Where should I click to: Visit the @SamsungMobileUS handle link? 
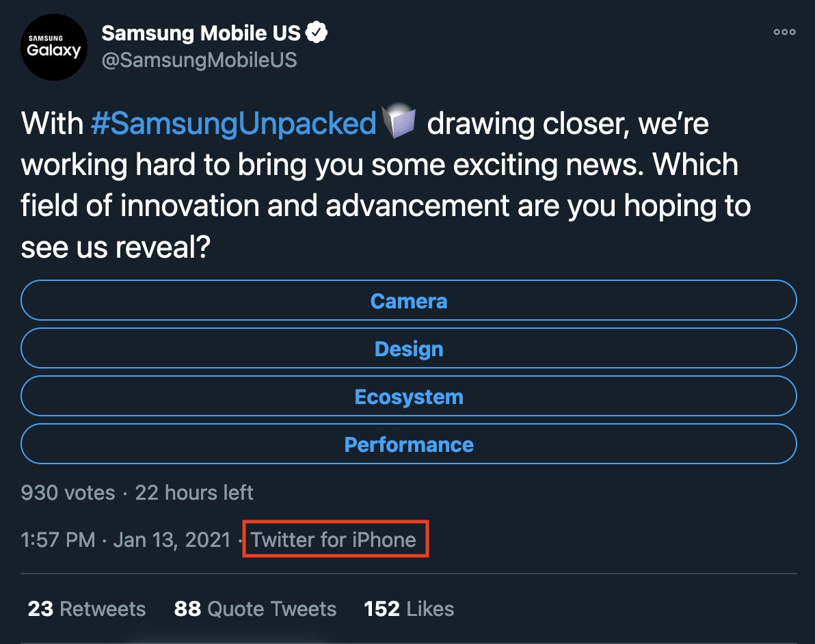[x=199, y=60]
